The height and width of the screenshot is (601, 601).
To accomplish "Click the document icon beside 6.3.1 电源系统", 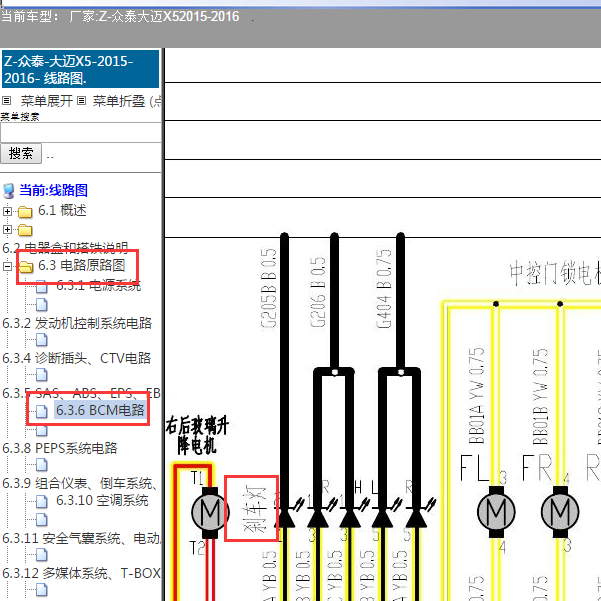I will click(42, 286).
